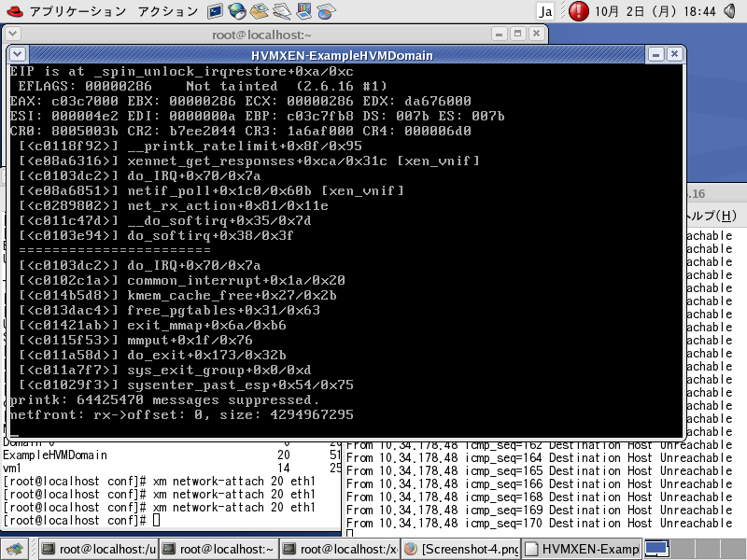
Task: Open window menu of HVMXEN-ExampleHVMDomain title bar
Action: click(20, 54)
